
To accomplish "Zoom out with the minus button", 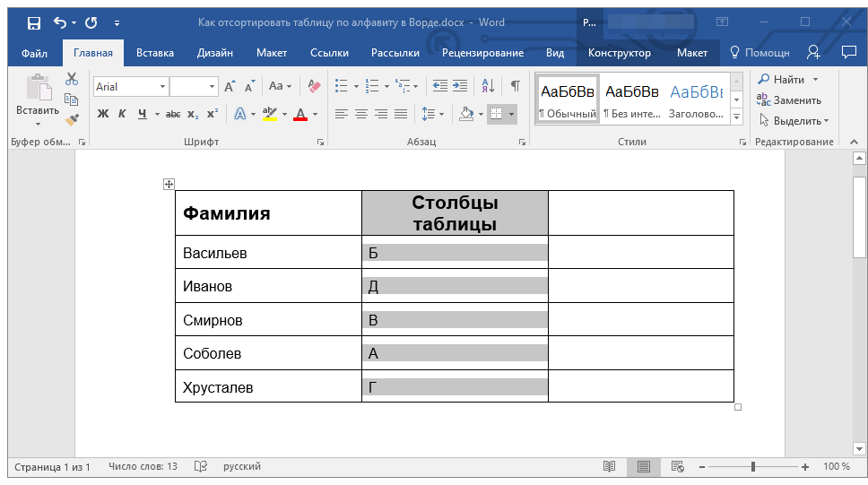I will point(702,467).
